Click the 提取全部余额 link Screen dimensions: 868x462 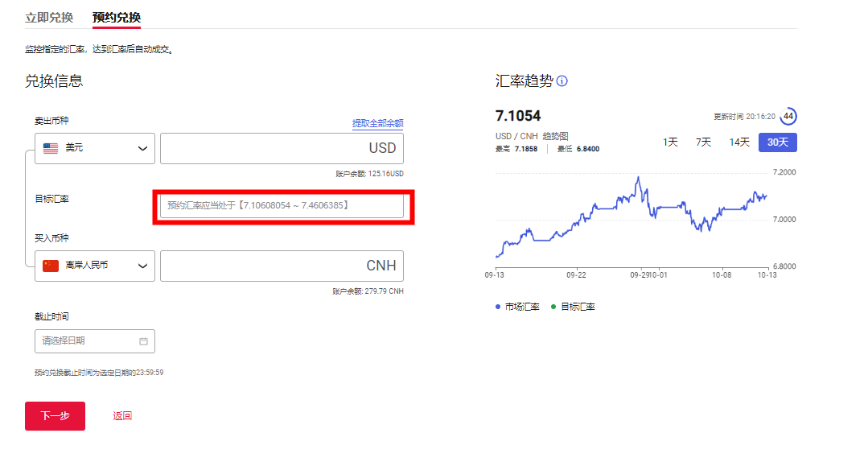click(x=377, y=123)
